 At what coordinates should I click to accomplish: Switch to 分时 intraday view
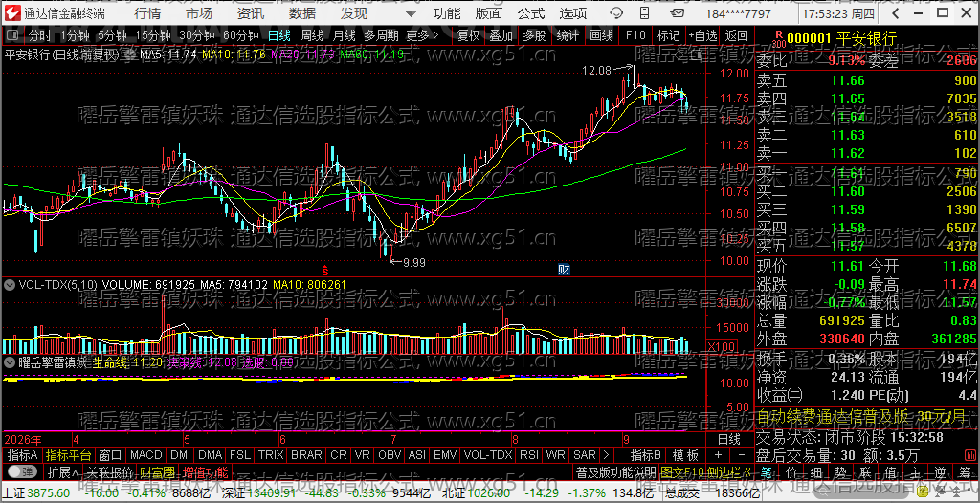tap(40, 36)
